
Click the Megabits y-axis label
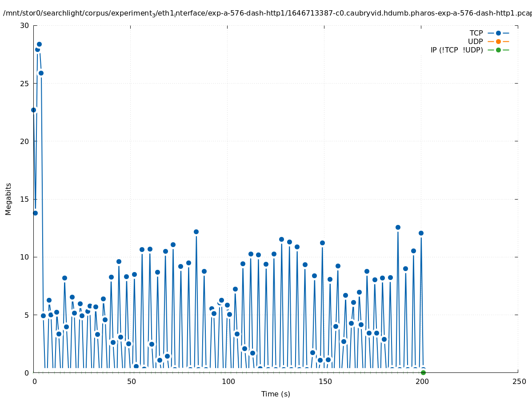tap(8, 199)
